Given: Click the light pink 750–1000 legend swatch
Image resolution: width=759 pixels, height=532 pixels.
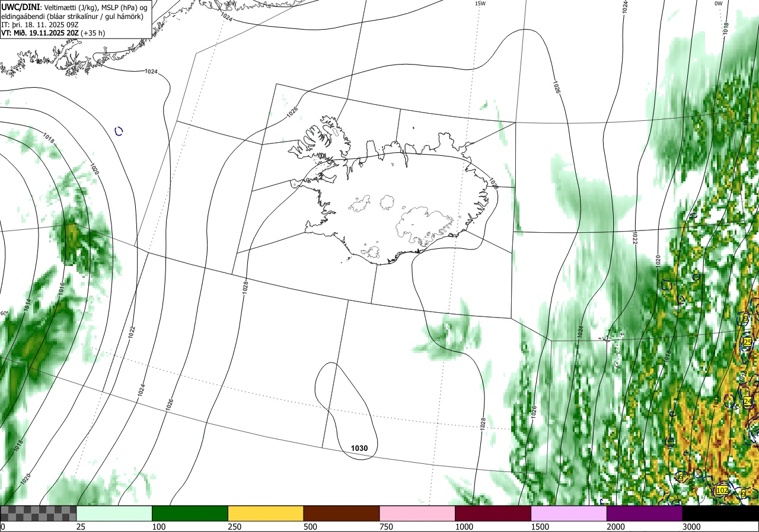Looking at the screenshot, I should [x=417, y=513].
